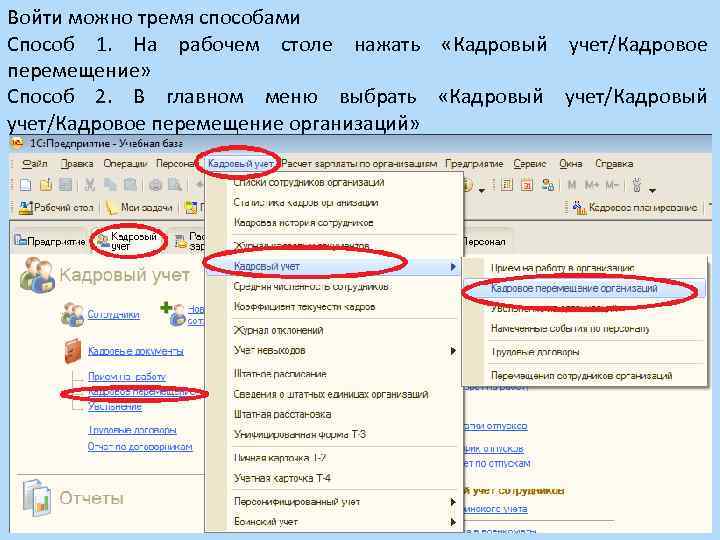720x540 pixels.
Task: Open the Окна menu
Action: click(571, 163)
